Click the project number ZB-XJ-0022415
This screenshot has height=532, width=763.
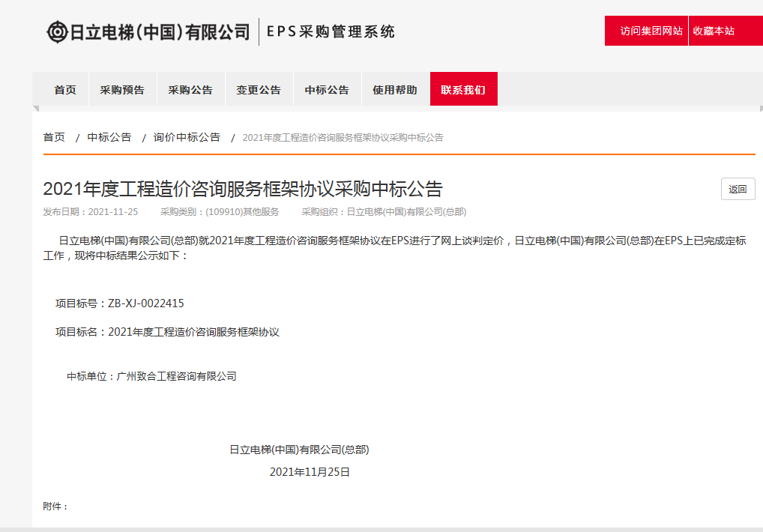(146, 303)
